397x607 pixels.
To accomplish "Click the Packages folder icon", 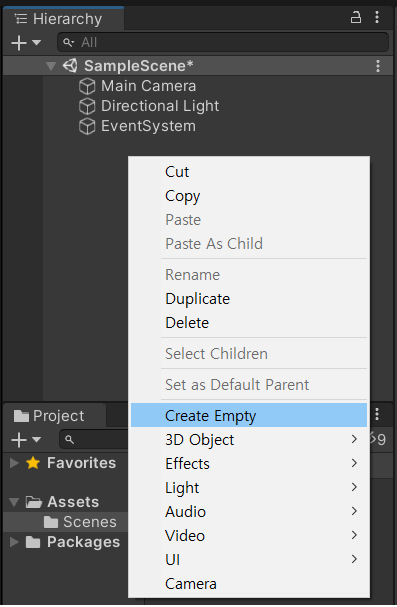I will point(33,542).
